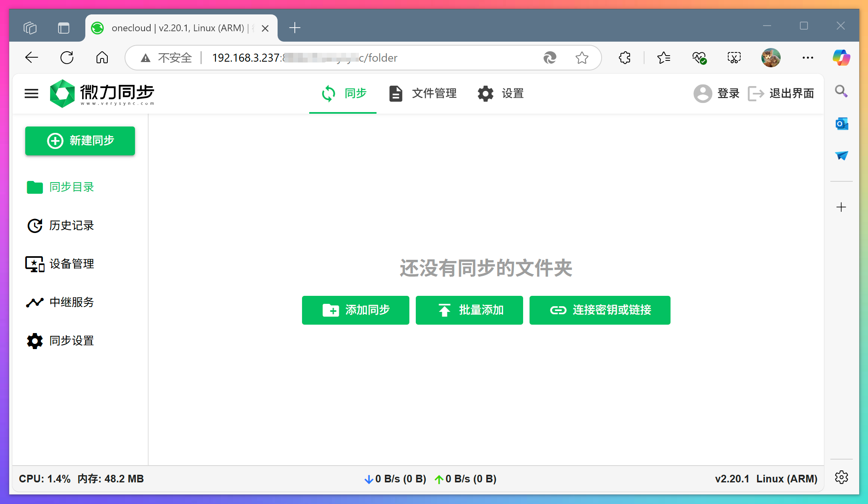
Task: Open 设备管理 device management panel
Action: click(71, 264)
